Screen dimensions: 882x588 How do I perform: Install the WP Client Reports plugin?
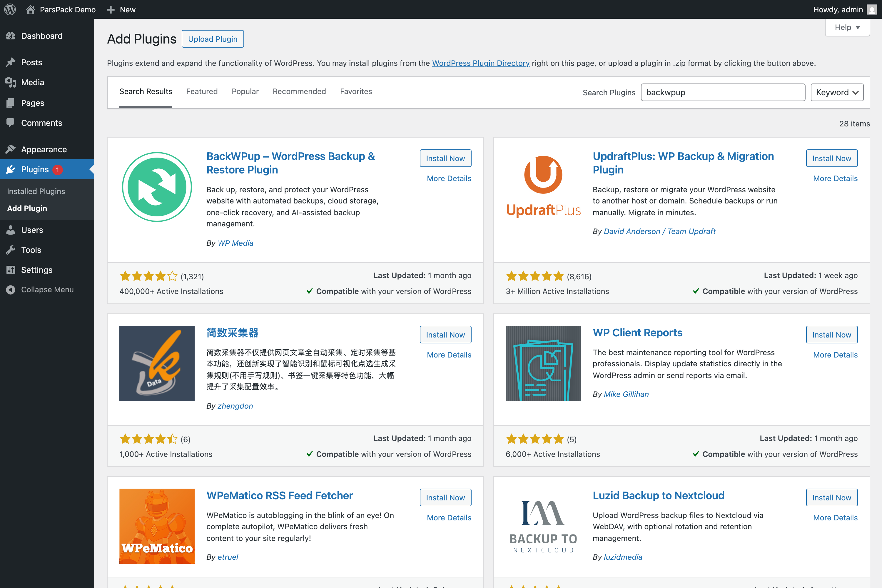(x=832, y=335)
